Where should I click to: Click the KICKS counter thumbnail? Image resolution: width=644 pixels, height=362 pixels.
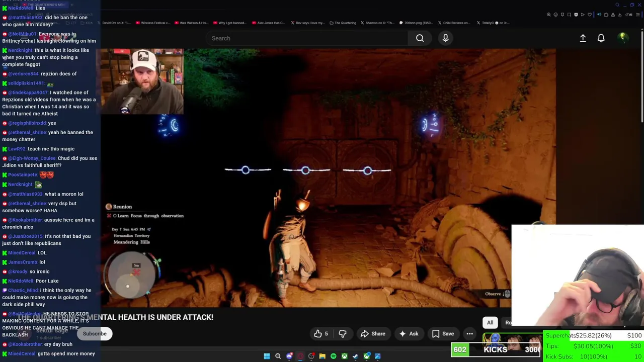[x=496, y=350]
